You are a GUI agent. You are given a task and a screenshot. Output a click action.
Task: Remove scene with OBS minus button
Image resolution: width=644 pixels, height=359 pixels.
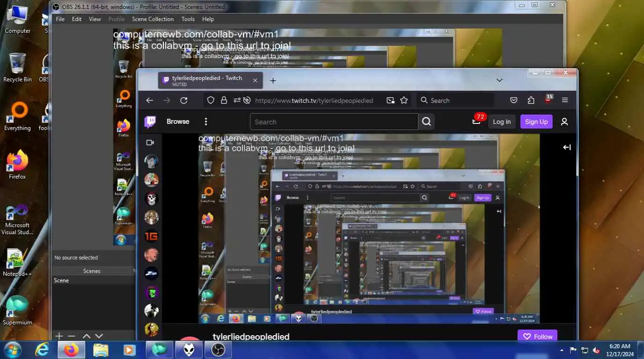pos(72,336)
